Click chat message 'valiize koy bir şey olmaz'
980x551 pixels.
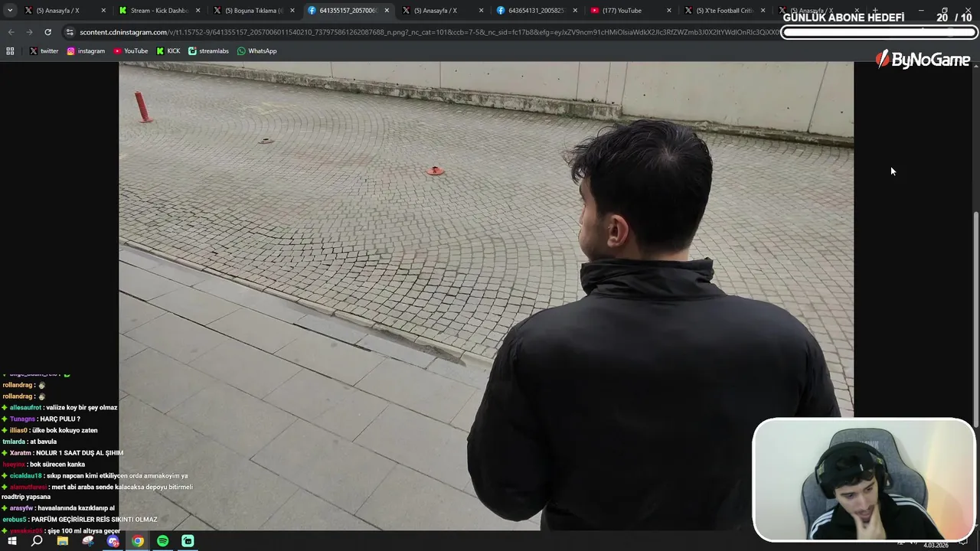tap(82, 408)
